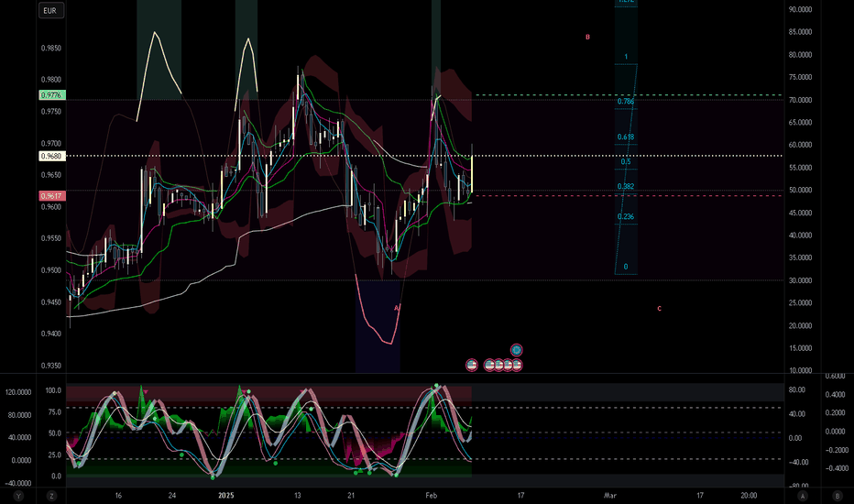Screen dimensions: 854x504
Task: Click the 120.0000 oscillator scale value
Action: 18,392
